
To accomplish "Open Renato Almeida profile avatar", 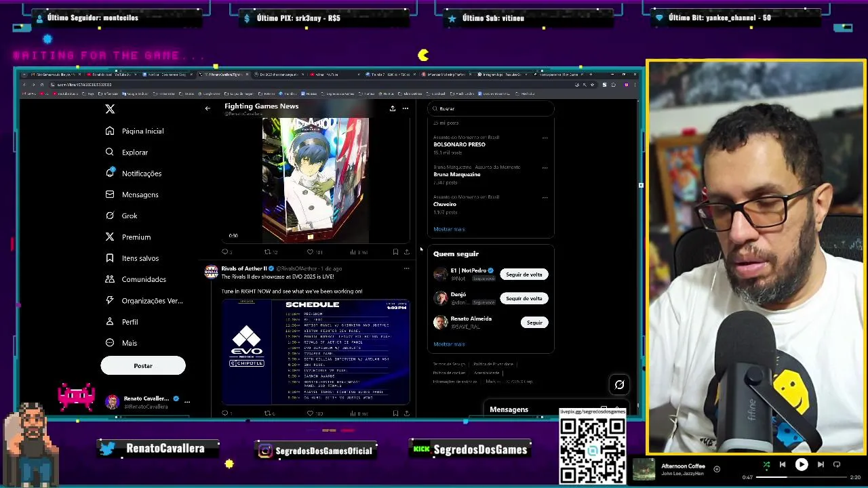I will (441, 323).
